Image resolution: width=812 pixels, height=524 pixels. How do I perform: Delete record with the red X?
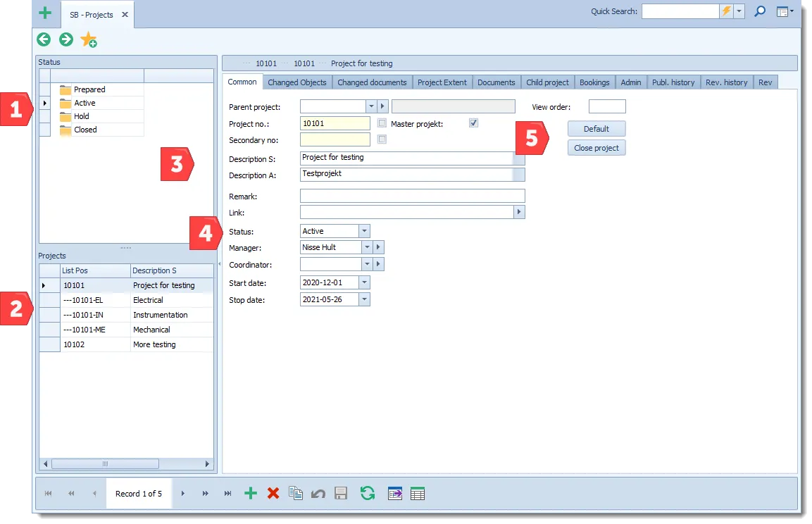(273, 494)
